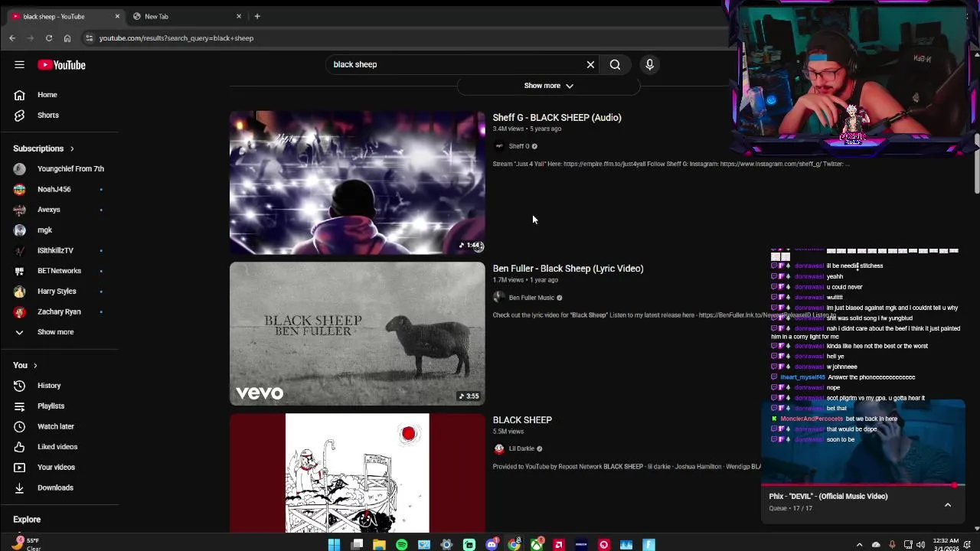Image resolution: width=980 pixels, height=551 pixels.
Task: Close the New Tab browser tab
Action: pyautogui.click(x=239, y=16)
